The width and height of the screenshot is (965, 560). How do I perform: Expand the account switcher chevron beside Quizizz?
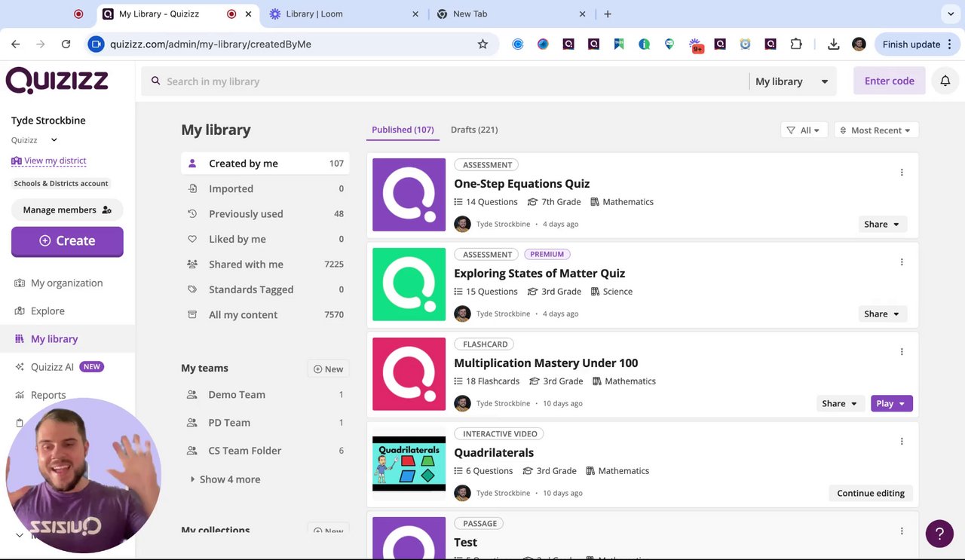tap(54, 140)
